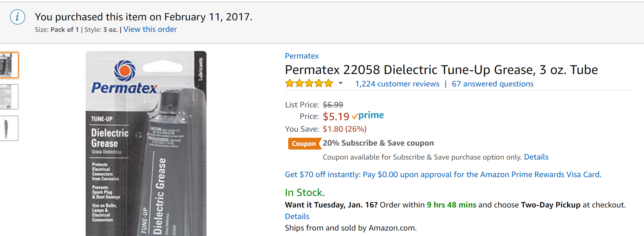Open the Subscribe & Save coupon Details link
The height and width of the screenshot is (236, 644).
(x=536, y=157)
